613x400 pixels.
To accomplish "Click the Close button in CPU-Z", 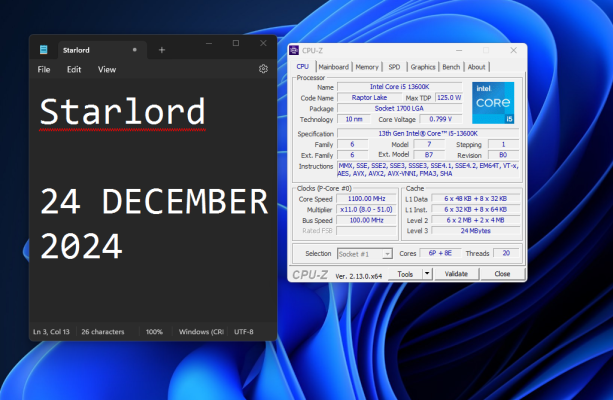I will (x=502, y=274).
